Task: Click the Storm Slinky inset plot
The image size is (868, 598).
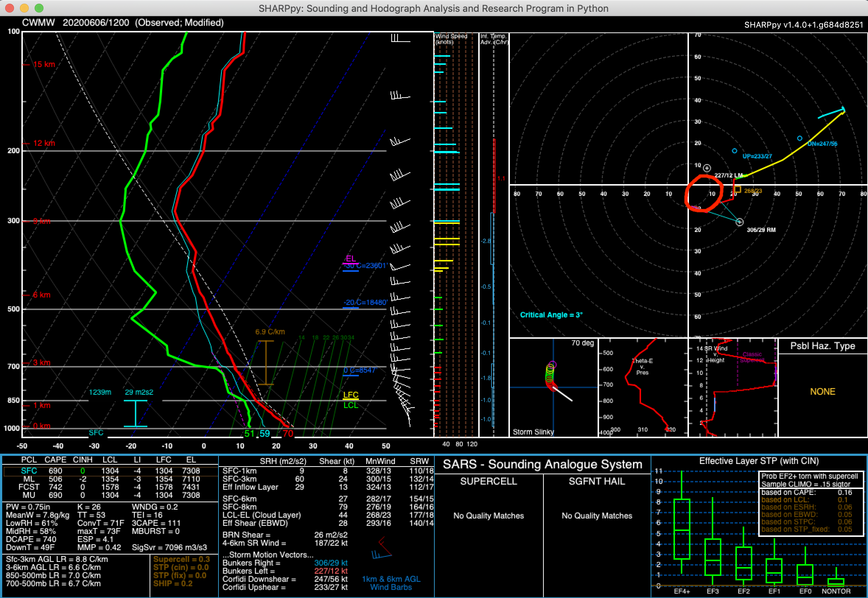Action: [x=554, y=387]
